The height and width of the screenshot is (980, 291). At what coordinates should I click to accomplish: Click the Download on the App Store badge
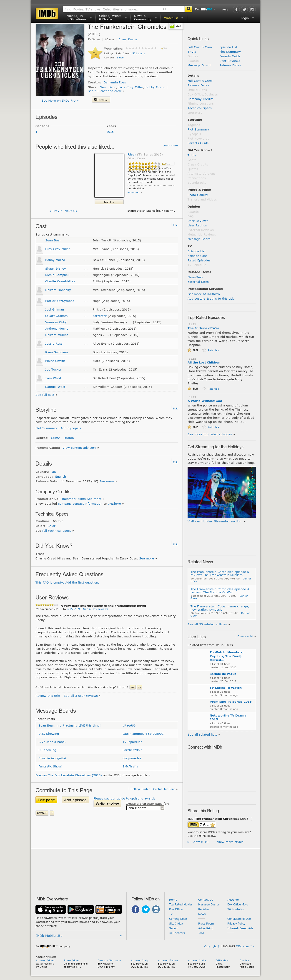[51, 909]
